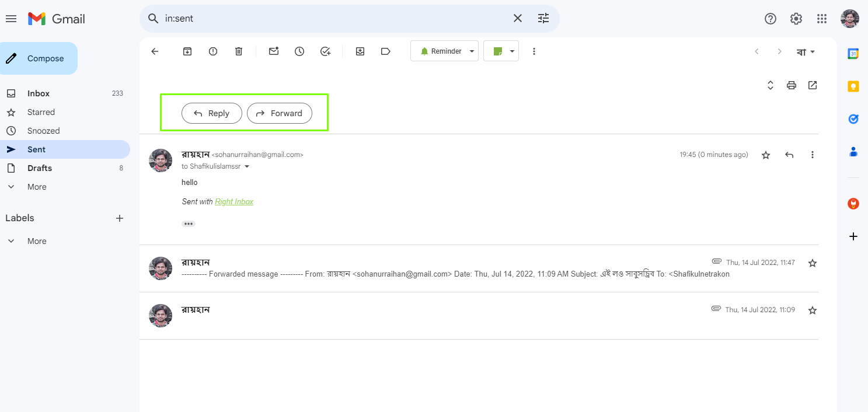868x412 pixels.
Task: Open the conversation in a new window
Action: (813, 85)
